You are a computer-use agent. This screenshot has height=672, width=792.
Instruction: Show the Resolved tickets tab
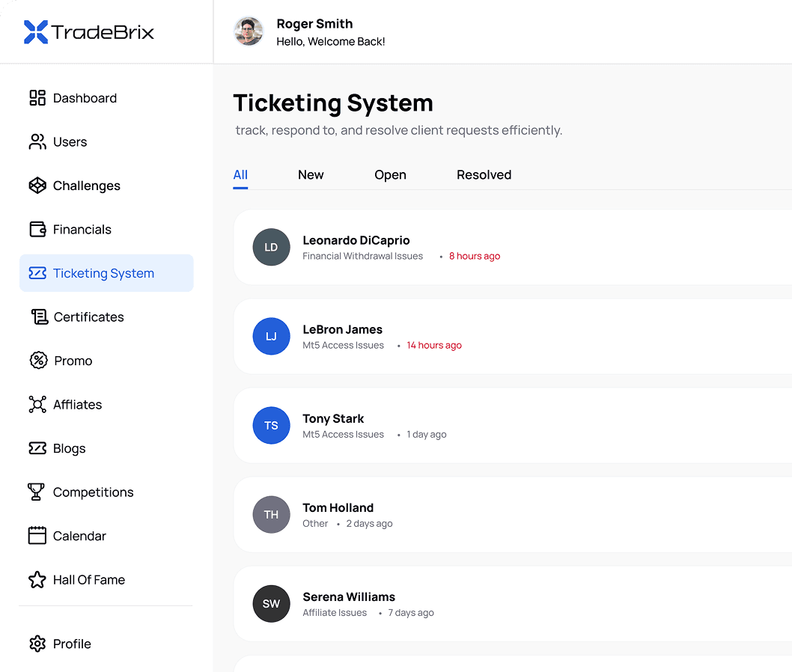point(484,175)
